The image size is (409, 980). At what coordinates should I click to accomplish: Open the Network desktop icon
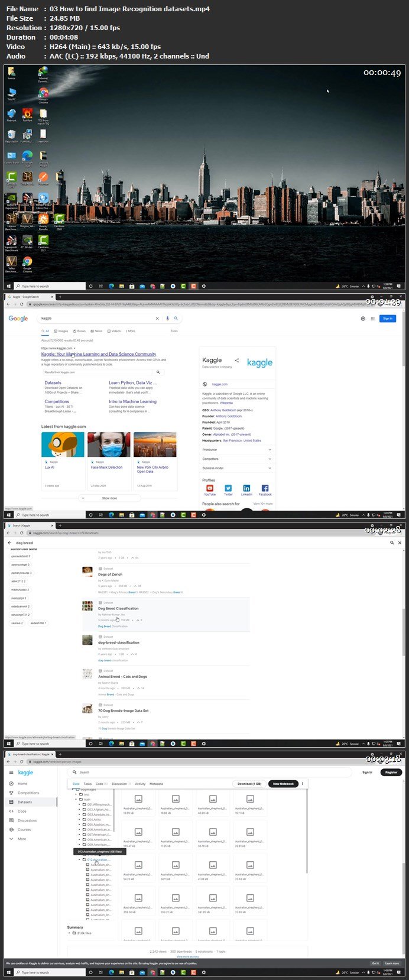tap(11, 115)
